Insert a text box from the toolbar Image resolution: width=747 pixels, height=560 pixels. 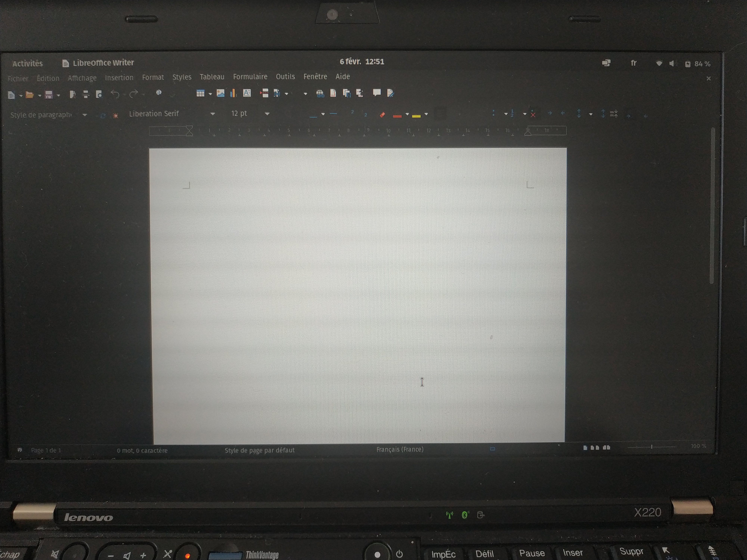click(247, 94)
